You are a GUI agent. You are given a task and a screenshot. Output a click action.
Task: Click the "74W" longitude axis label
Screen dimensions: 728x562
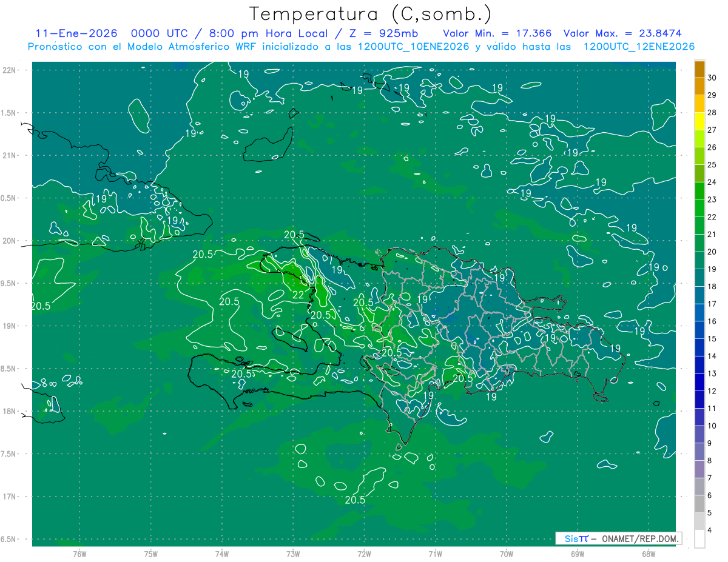click(222, 554)
